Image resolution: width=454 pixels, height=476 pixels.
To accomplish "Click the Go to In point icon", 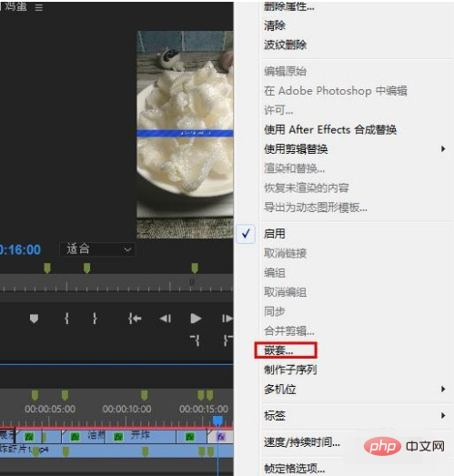I will pos(135,319).
